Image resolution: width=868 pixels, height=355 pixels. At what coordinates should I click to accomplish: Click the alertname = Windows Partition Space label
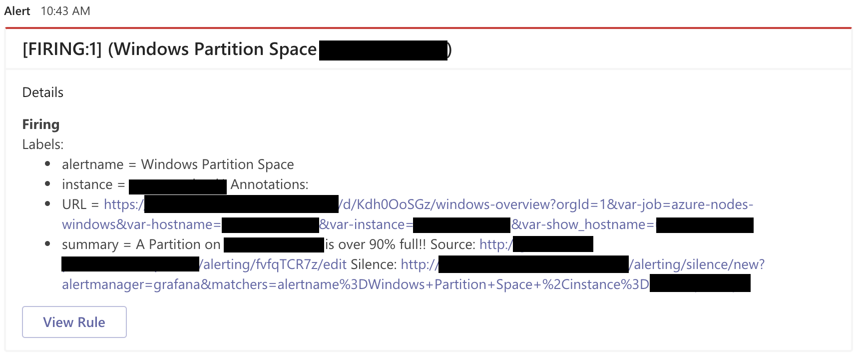click(x=178, y=164)
